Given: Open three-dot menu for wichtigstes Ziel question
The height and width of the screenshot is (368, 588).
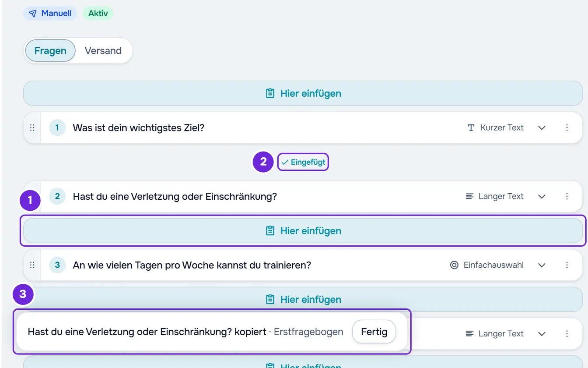Looking at the screenshot, I should pos(567,127).
